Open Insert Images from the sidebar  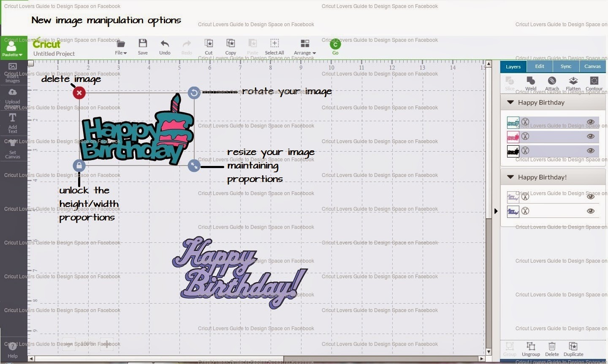pos(13,71)
